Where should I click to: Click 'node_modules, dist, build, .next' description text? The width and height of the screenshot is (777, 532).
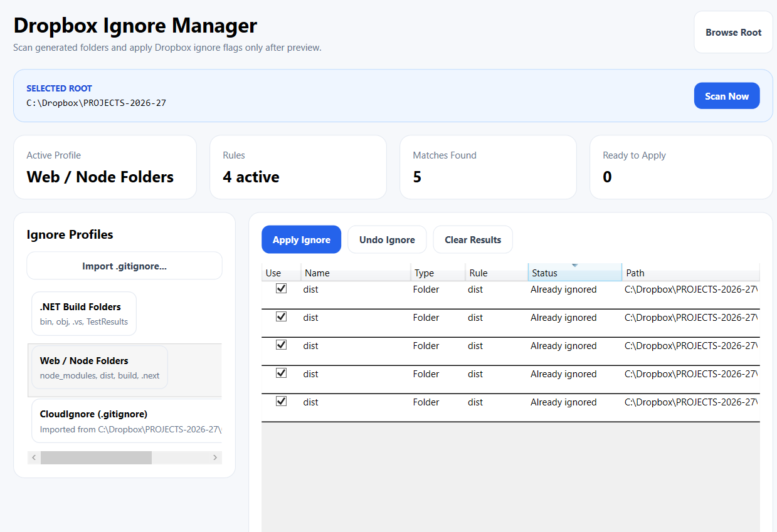99,375
